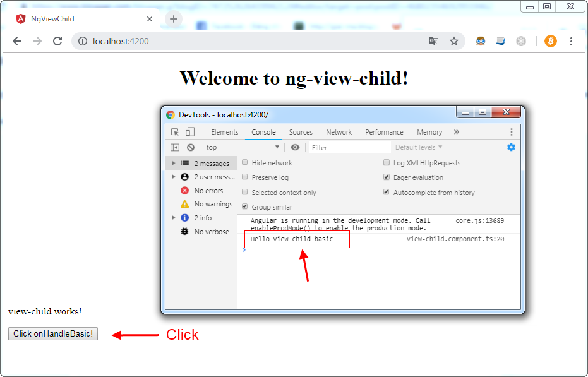The width and height of the screenshot is (588, 377).
Task: Clear the console with the clear icon
Action: tap(190, 147)
